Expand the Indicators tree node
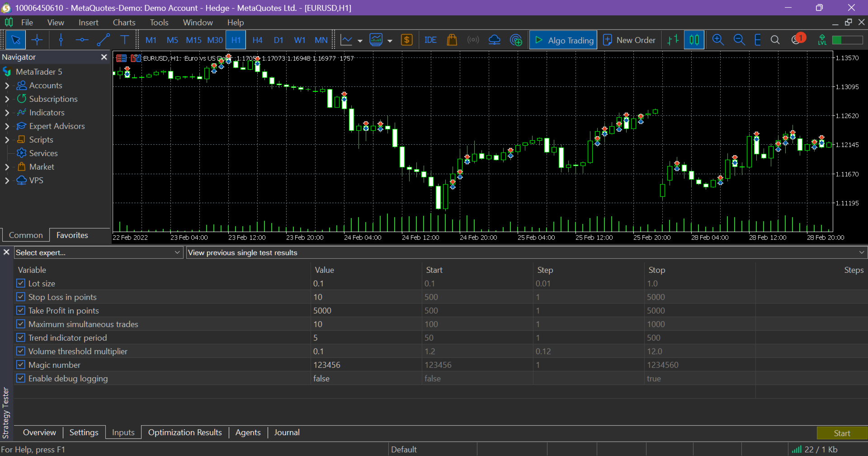The width and height of the screenshot is (868, 456). point(7,113)
